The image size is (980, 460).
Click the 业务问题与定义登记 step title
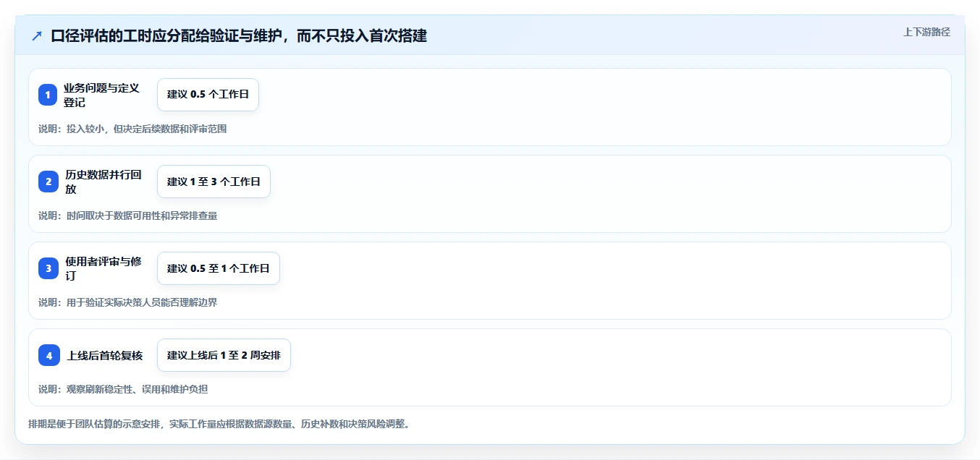pyautogui.click(x=101, y=95)
